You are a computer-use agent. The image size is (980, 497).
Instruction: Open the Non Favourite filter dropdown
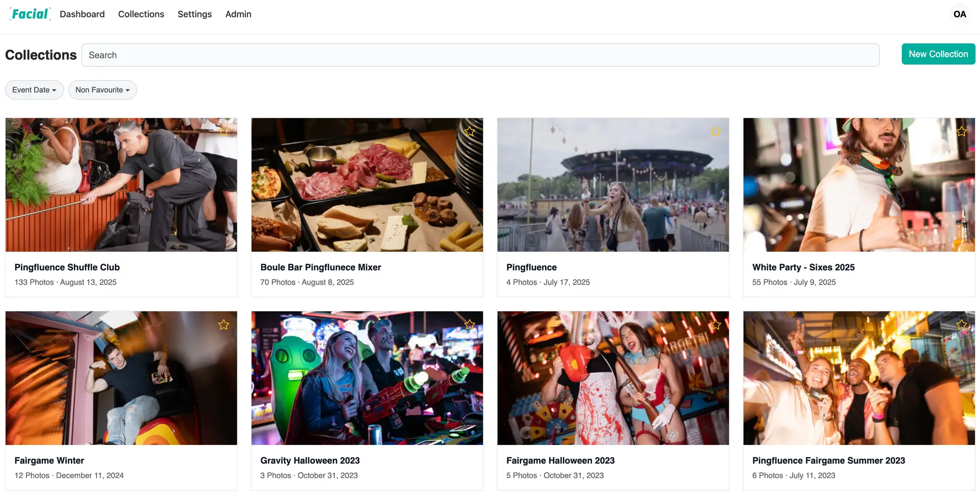(103, 90)
